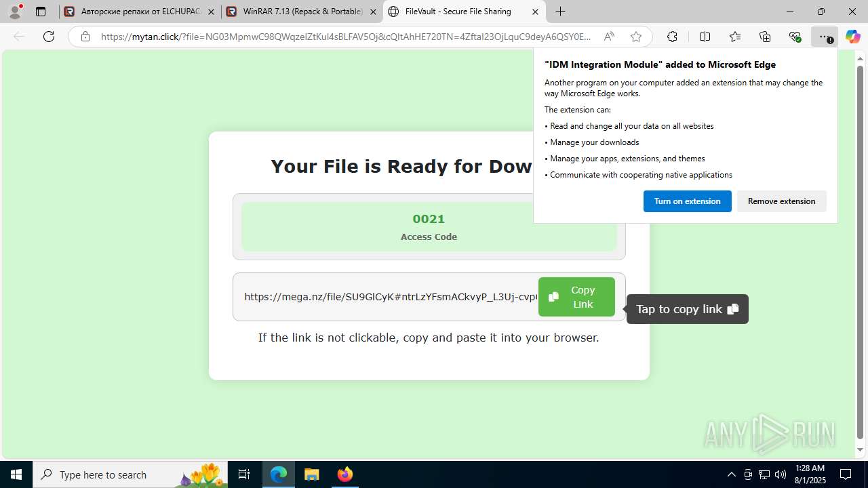This screenshot has height=488, width=868.
Task: Open the Extensions puzzle icon
Action: (x=672, y=37)
